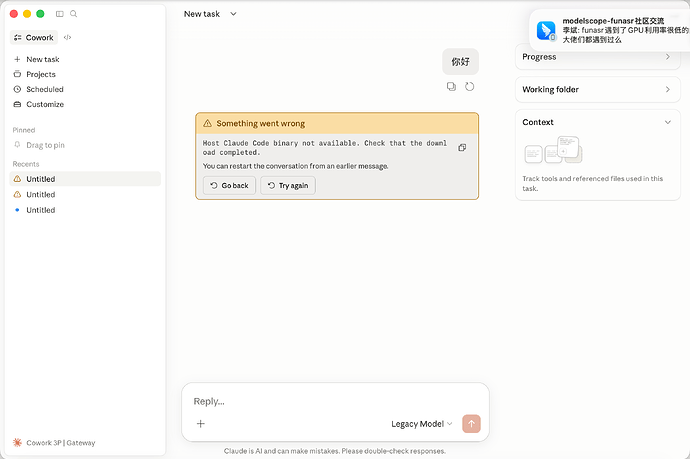690x459 pixels.
Task: Expand the Progress panel
Action: [x=598, y=57]
